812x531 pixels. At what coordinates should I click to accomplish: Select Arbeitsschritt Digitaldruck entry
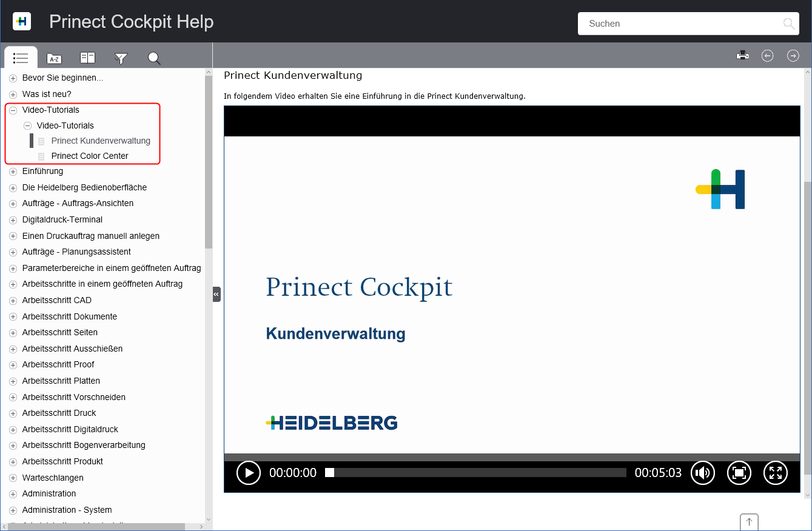pos(70,429)
